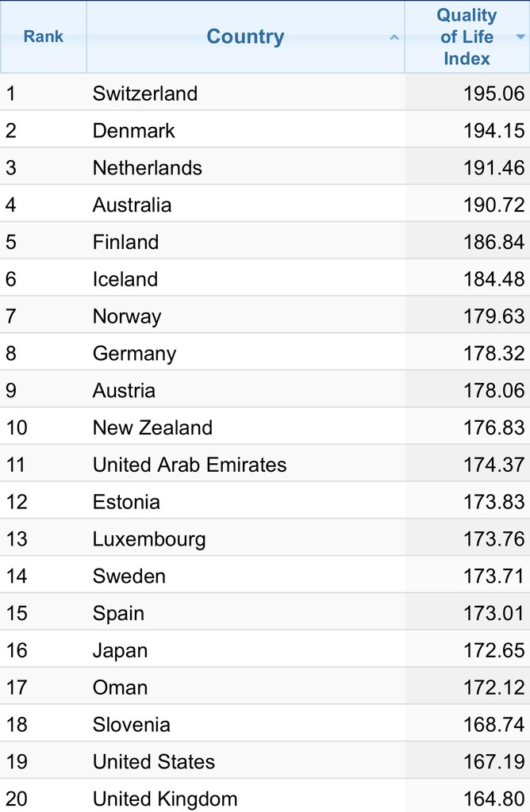Click the rank 16 Japan row
This screenshot has width=530, height=812.
pyautogui.click(x=265, y=650)
